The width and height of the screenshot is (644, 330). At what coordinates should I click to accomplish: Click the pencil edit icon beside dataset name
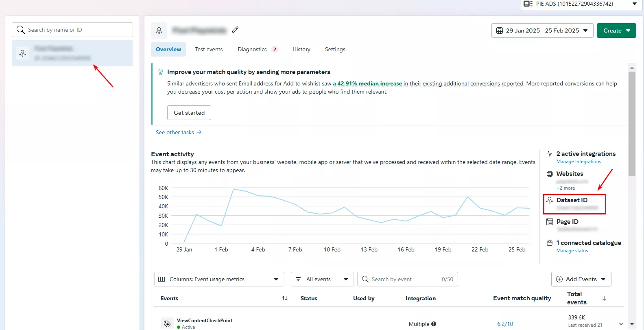[x=235, y=30]
